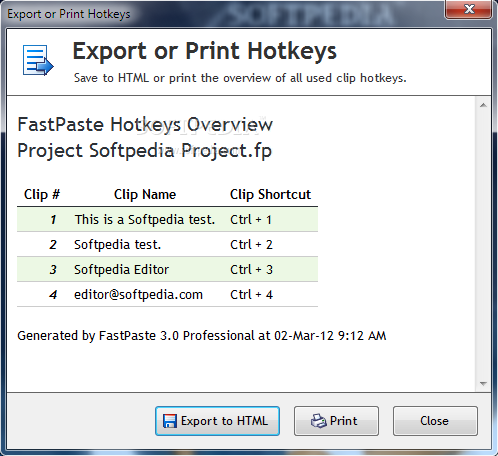Click clip name 'This is a Softpedia test.'
Screen dimensions: 498x456
(145, 219)
